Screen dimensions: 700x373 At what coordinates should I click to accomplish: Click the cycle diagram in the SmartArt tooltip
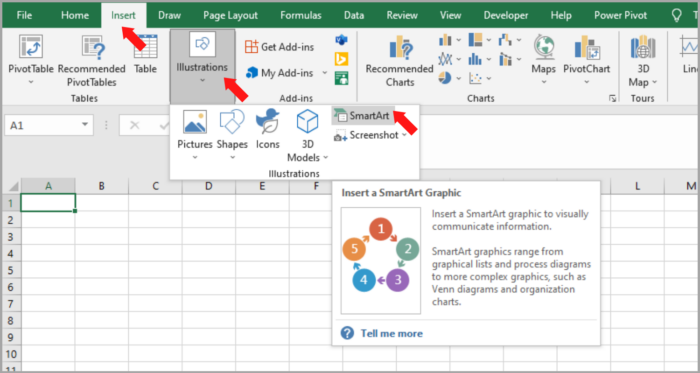pos(380,261)
